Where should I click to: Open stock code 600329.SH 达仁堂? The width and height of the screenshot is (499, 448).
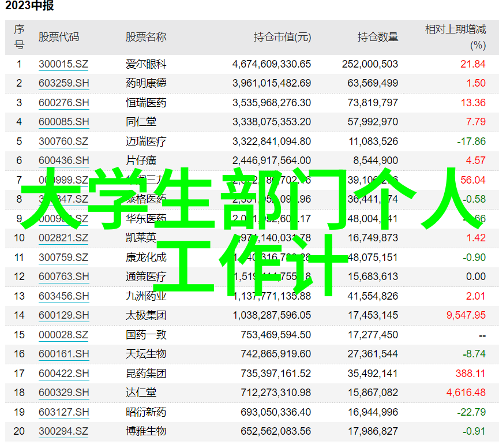tap(64, 393)
